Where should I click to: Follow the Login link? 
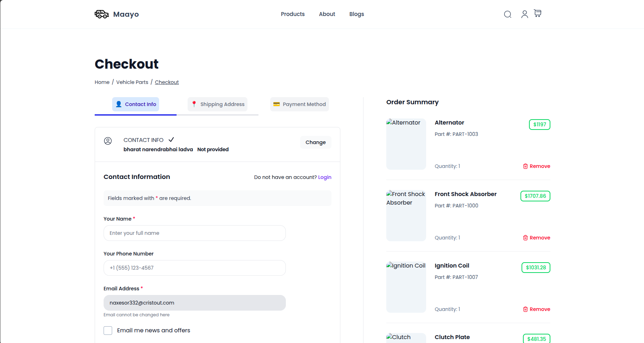324,177
